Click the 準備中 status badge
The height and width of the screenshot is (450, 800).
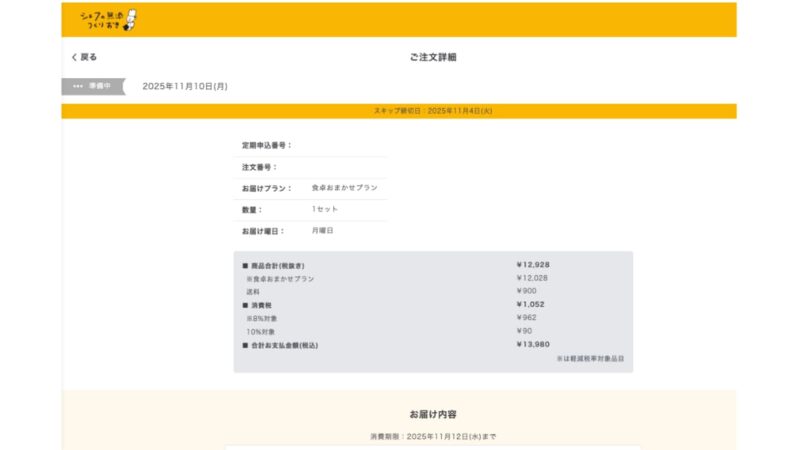tap(93, 86)
